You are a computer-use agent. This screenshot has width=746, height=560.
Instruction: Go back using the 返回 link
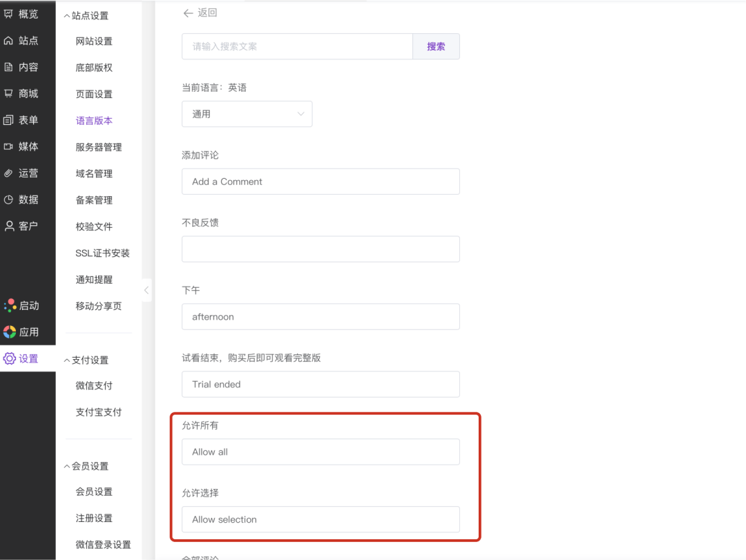point(200,12)
